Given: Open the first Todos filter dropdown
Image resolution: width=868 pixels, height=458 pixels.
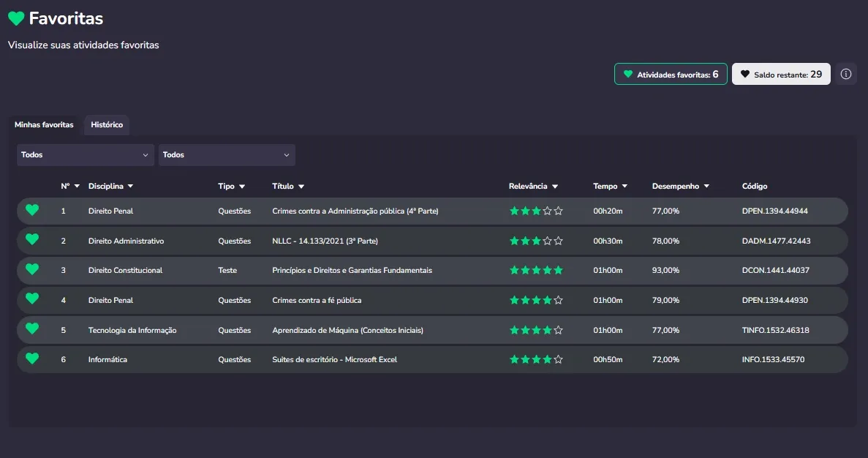Looking at the screenshot, I should (85, 155).
